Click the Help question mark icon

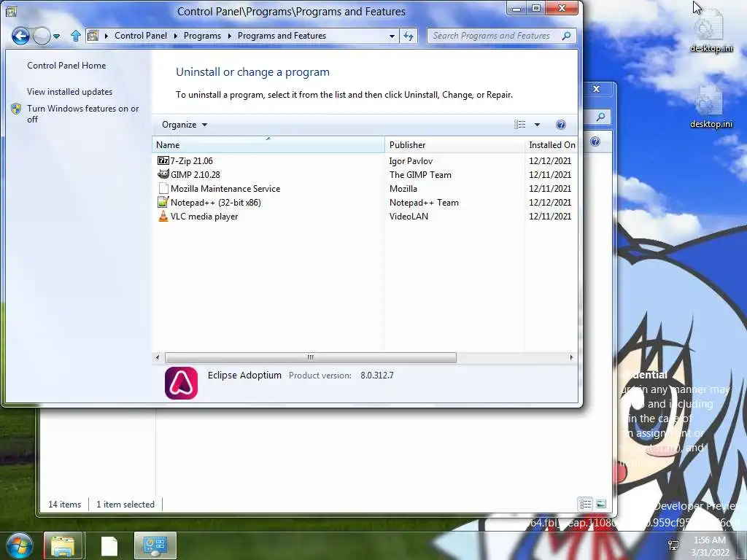pyautogui.click(x=561, y=125)
